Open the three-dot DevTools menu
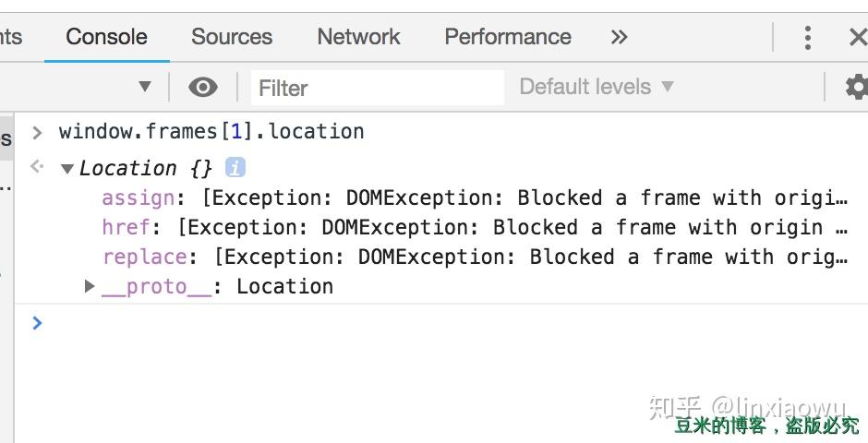 click(808, 37)
